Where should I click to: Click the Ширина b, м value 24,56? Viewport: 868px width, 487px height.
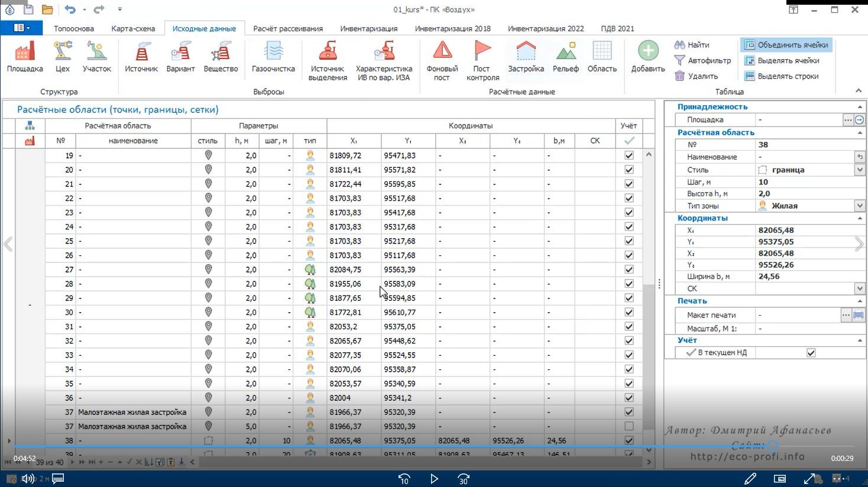point(810,276)
